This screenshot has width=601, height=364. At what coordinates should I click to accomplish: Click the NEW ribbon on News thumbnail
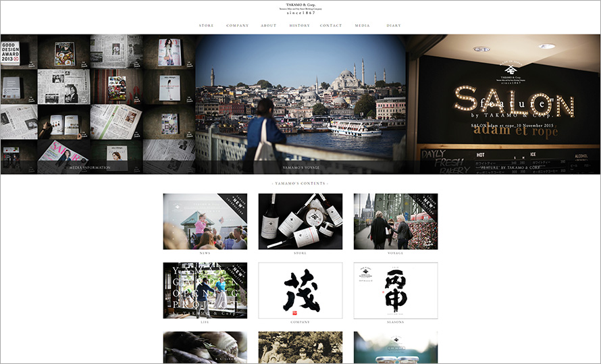236,204
